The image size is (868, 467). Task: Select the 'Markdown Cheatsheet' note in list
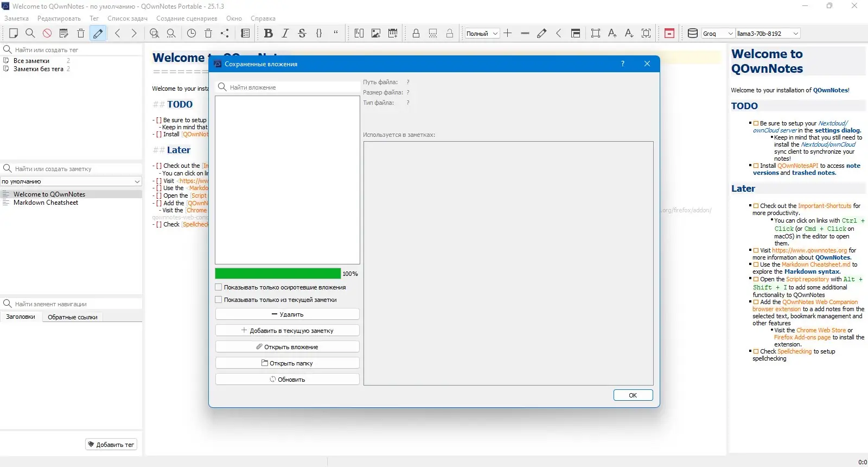[x=46, y=203]
